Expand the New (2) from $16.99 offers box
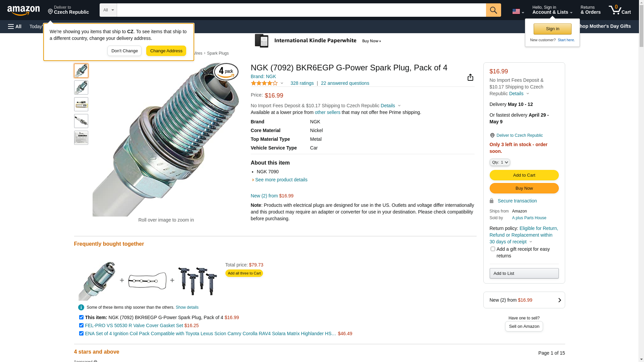This screenshot has height=362, width=644. click(524, 300)
